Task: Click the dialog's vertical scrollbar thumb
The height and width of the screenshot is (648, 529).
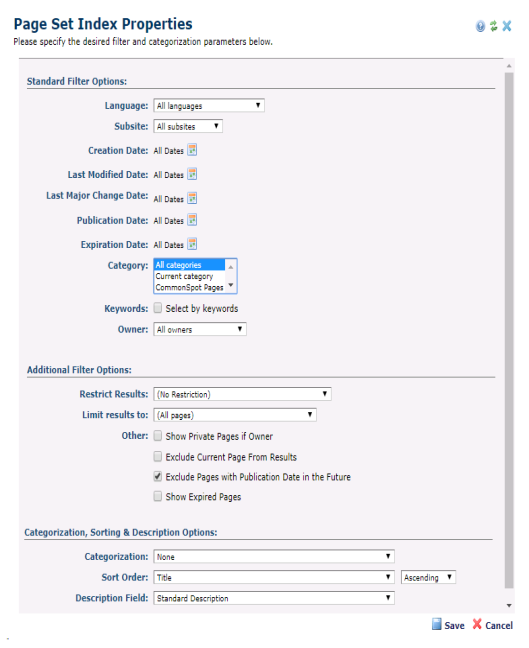Action: (x=509, y=330)
